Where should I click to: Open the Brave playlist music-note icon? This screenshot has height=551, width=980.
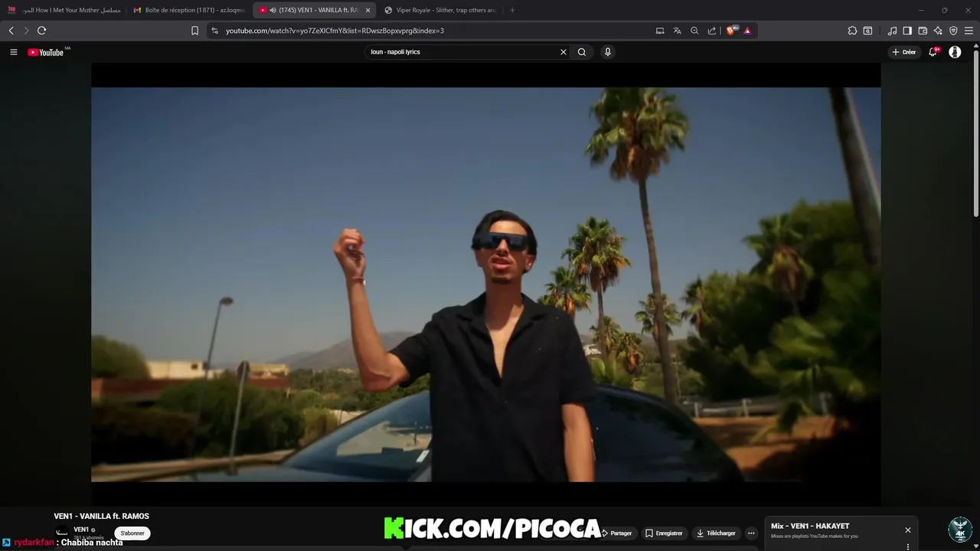click(892, 31)
